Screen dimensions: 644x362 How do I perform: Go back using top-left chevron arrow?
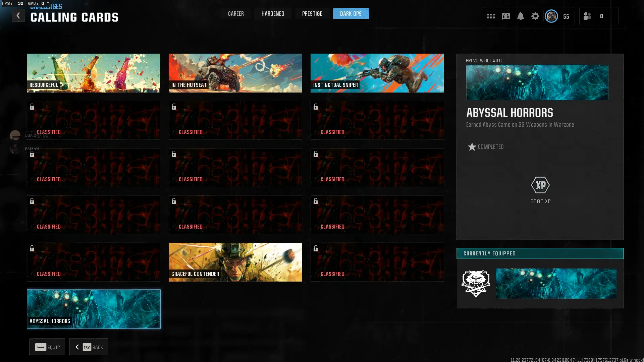(x=18, y=16)
